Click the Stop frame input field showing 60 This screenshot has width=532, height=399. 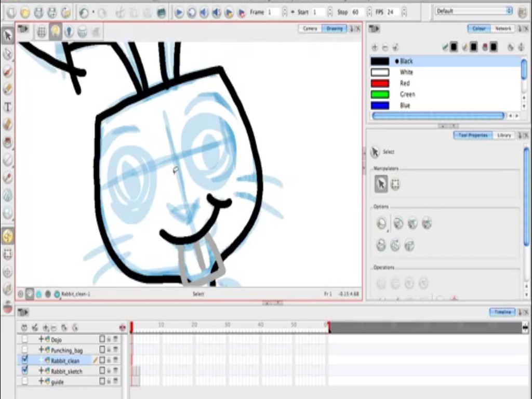(357, 12)
